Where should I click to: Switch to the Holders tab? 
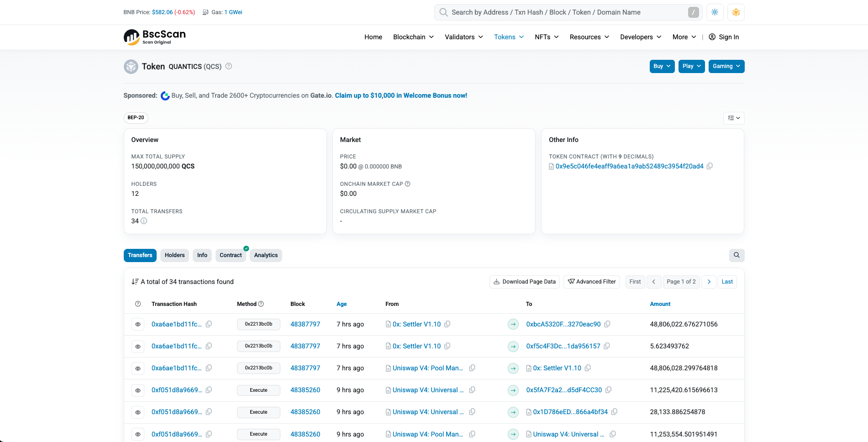click(175, 255)
